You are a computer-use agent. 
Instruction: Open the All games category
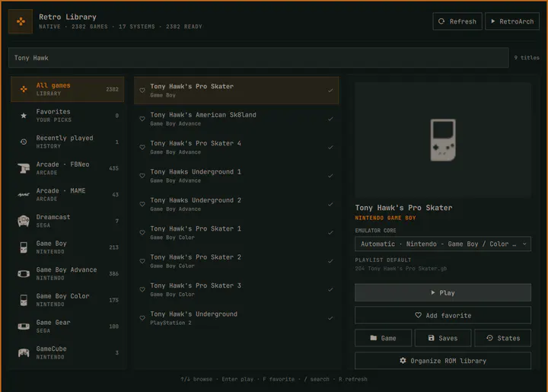point(68,89)
